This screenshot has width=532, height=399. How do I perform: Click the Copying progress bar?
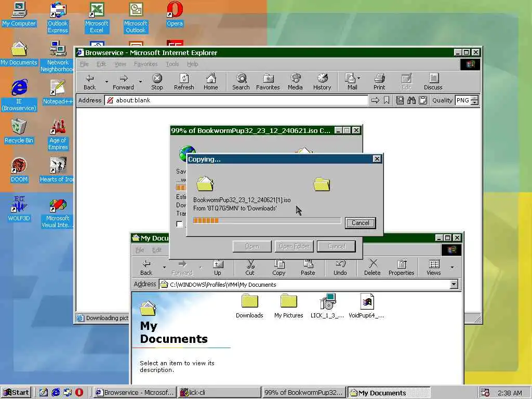267,220
